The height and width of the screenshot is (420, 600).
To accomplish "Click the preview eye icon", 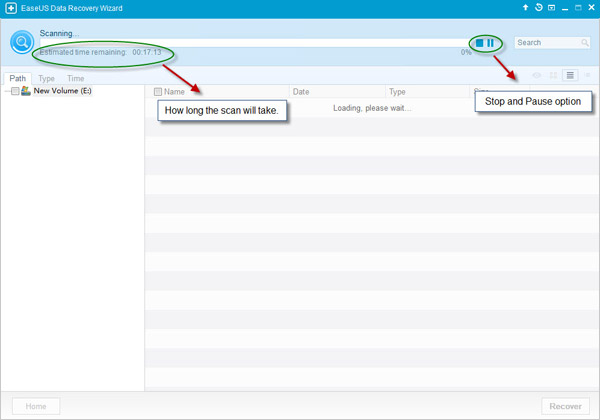I will (537, 75).
